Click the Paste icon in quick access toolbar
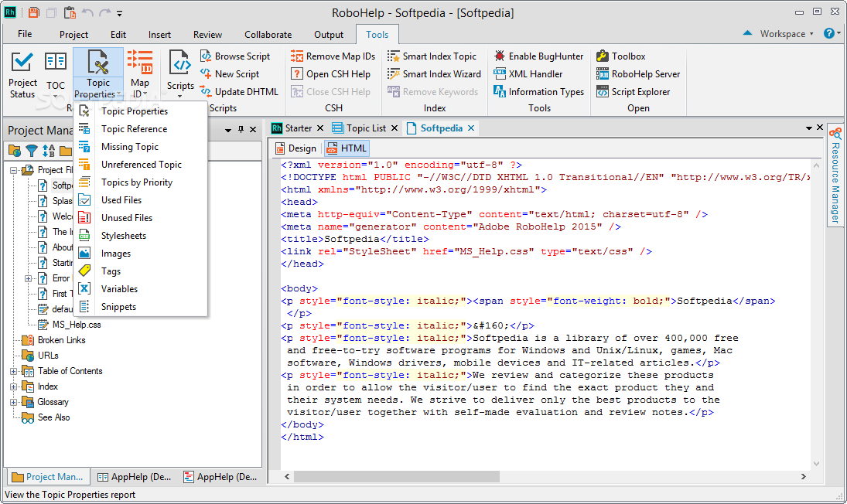The width and height of the screenshot is (847, 504). tap(69, 12)
